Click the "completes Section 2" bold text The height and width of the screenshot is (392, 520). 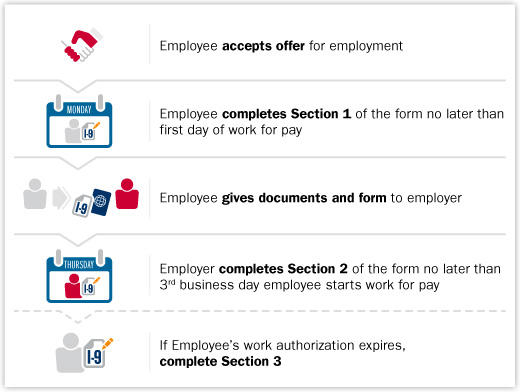(x=283, y=269)
